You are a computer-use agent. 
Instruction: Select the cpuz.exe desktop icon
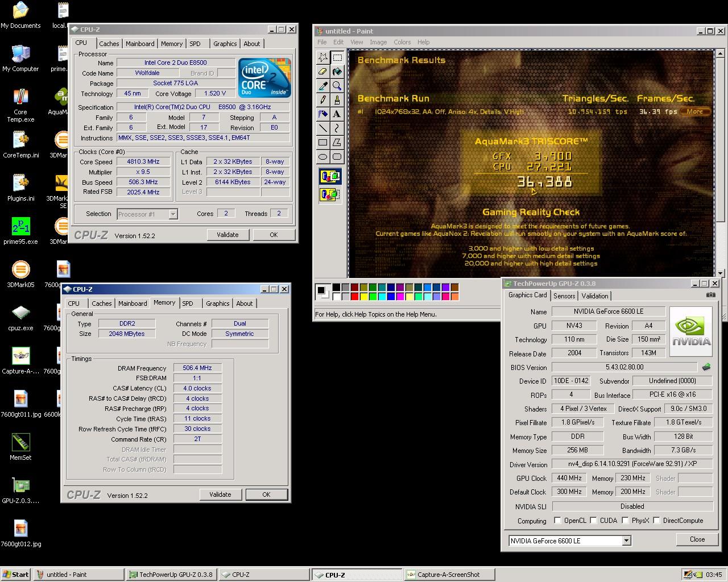pyautogui.click(x=20, y=318)
